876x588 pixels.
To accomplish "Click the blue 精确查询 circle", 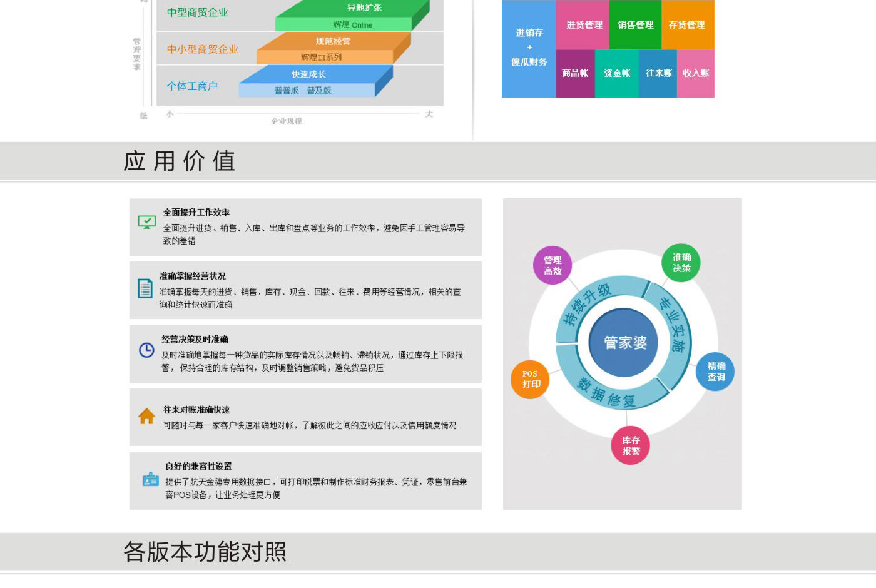I will coord(715,372).
